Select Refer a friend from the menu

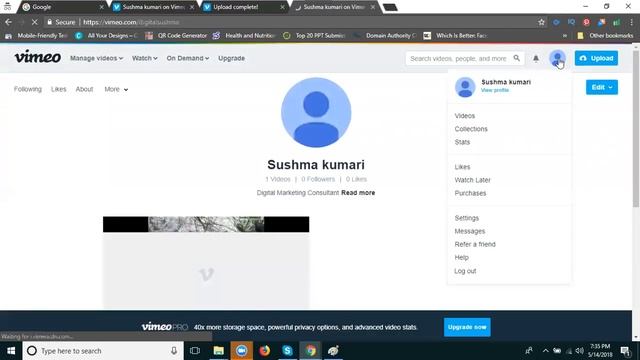click(x=475, y=244)
